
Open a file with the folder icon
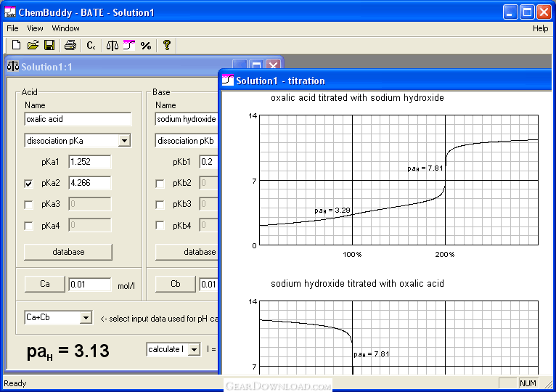[x=33, y=45]
